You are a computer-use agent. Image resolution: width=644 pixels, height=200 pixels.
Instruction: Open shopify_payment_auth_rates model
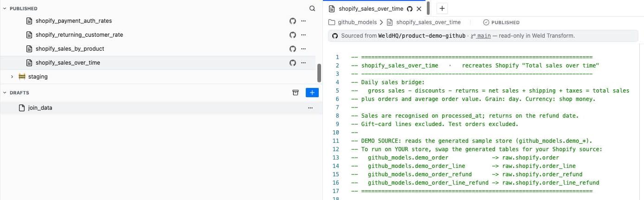coord(74,21)
